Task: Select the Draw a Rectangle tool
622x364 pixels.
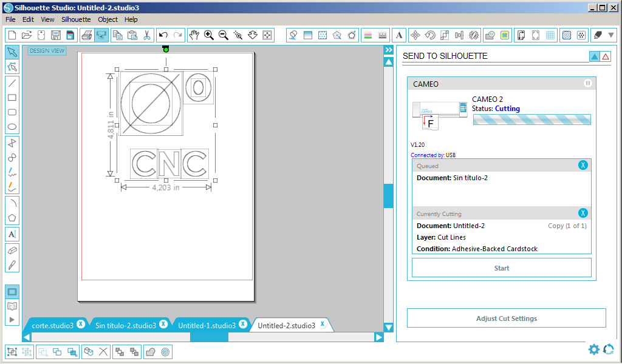Action: 12,98
